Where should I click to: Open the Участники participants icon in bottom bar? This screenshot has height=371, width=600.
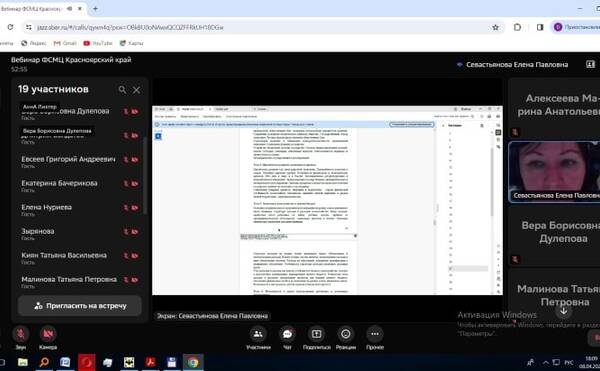pyautogui.click(x=258, y=334)
